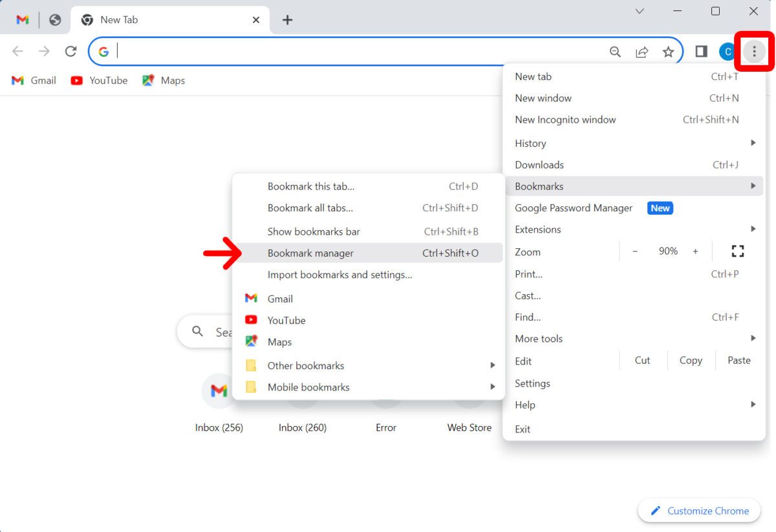Open the History submenu
776x532 pixels.
coord(753,143)
